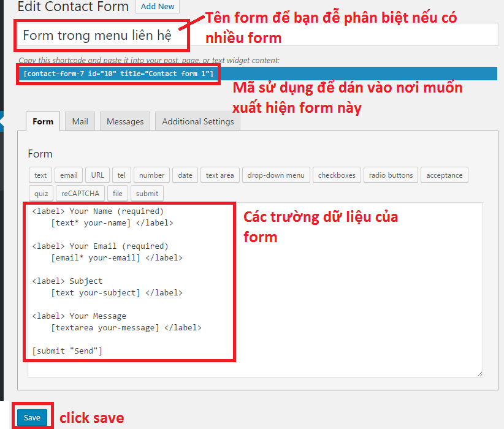This screenshot has height=429, width=504.
Task: Click the '<label> Subject' line
Action: [x=67, y=281]
